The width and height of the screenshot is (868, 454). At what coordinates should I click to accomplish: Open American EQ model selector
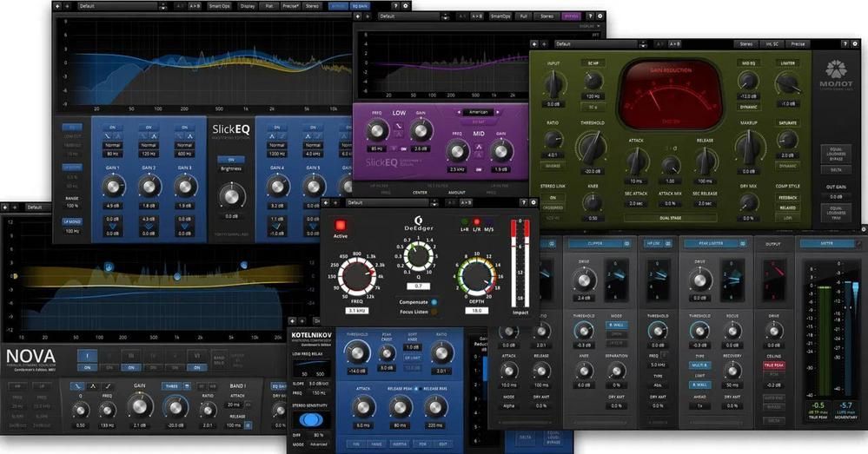(x=478, y=112)
